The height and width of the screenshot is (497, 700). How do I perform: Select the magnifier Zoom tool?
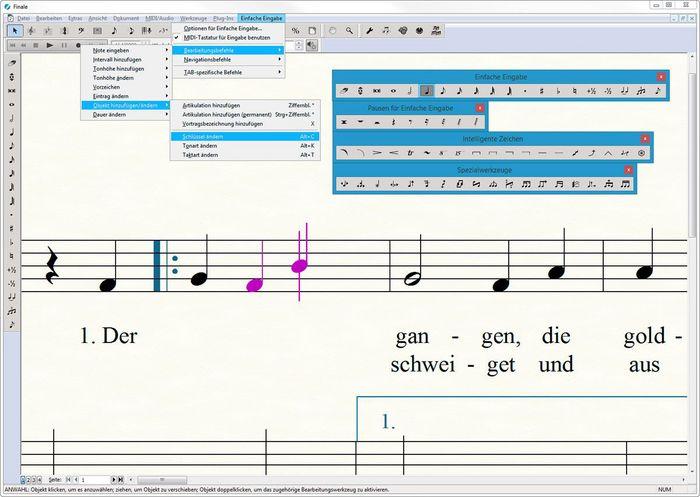tap(349, 31)
